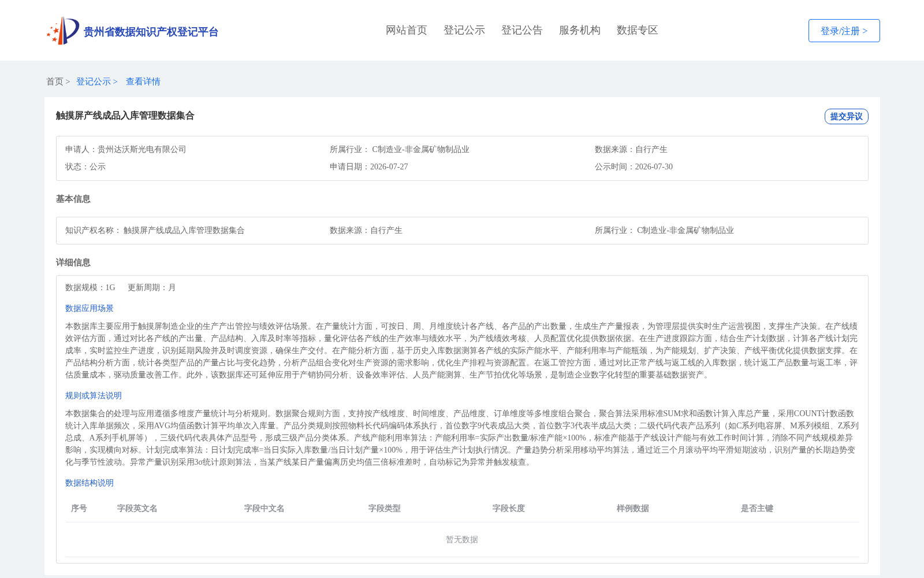The height and width of the screenshot is (578, 924).
Task: Click 字段英文名 column header
Action: [x=137, y=508]
